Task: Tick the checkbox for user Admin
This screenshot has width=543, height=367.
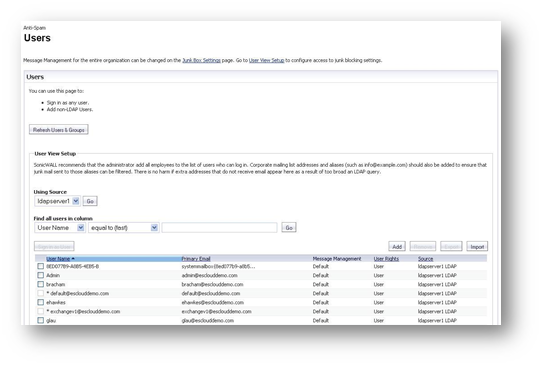Action: [x=41, y=275]
